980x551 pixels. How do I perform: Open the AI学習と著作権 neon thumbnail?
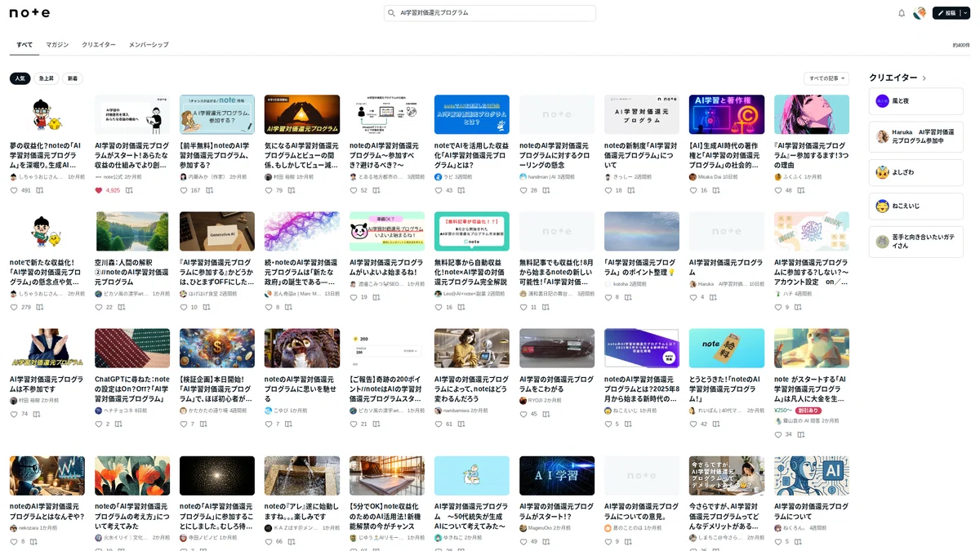(727, 114)
